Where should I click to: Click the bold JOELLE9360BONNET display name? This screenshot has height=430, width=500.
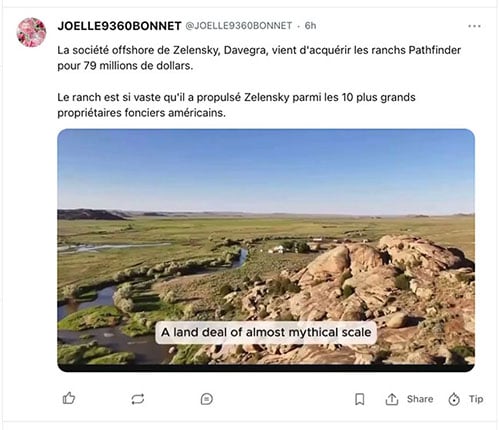119,26
